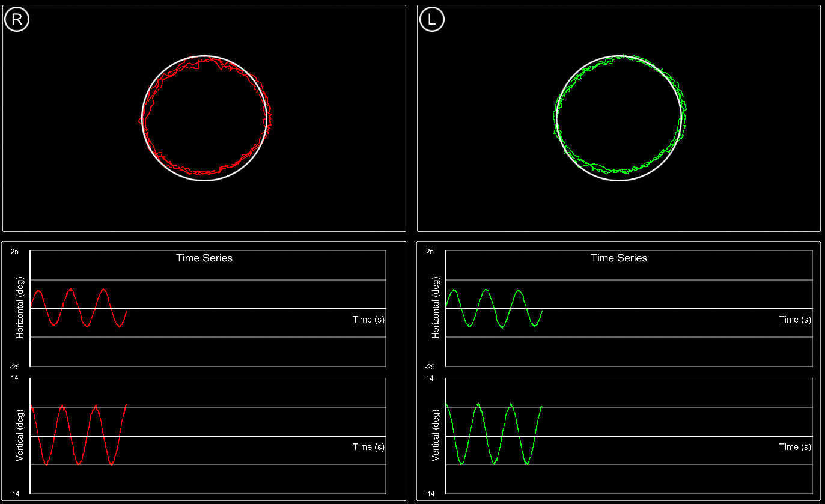Click the -25 axis value on the red chart
Screen dimensions: 825x504
pyautogui.click(x=14, y=366)
